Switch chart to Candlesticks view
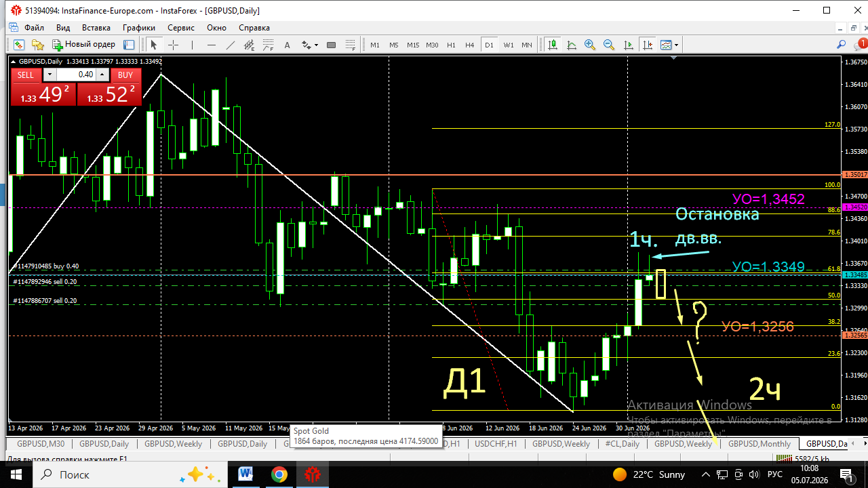868x488 pixels. pos(553,45)
